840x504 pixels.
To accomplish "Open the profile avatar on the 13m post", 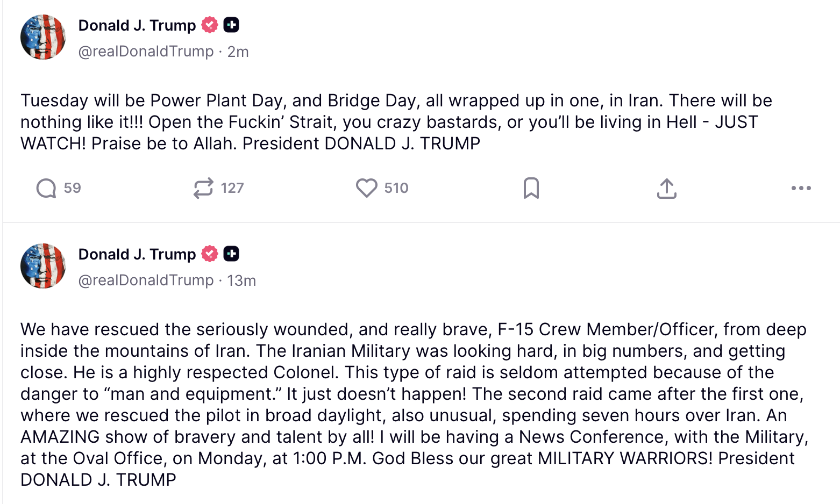I will (x=43, y=266).
